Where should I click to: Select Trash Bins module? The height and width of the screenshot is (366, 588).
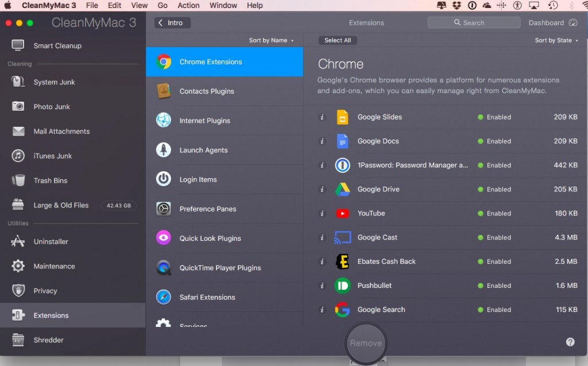coord(73,180)
